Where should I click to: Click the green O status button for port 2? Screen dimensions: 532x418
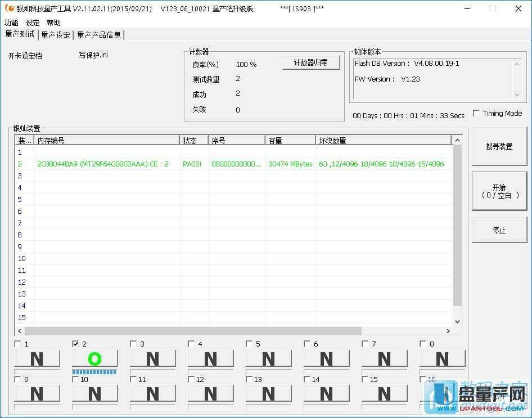[x=95, y=359]
